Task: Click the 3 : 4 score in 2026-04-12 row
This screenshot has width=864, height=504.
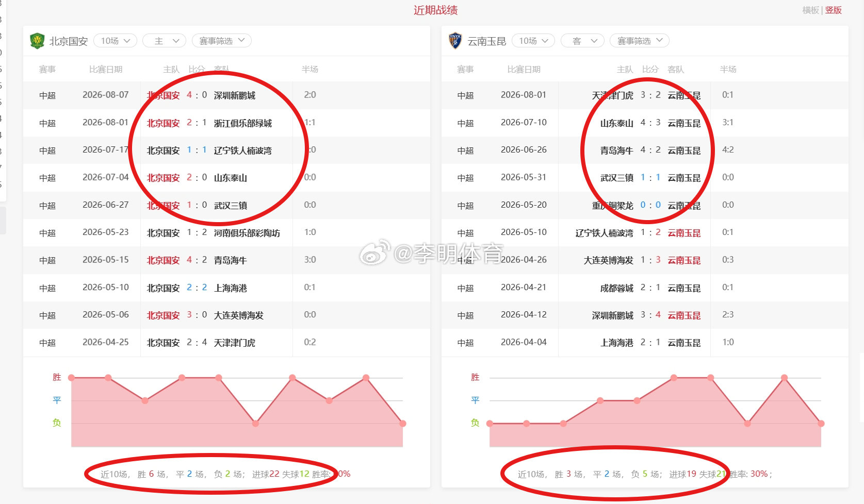Action: click(650, 315)
